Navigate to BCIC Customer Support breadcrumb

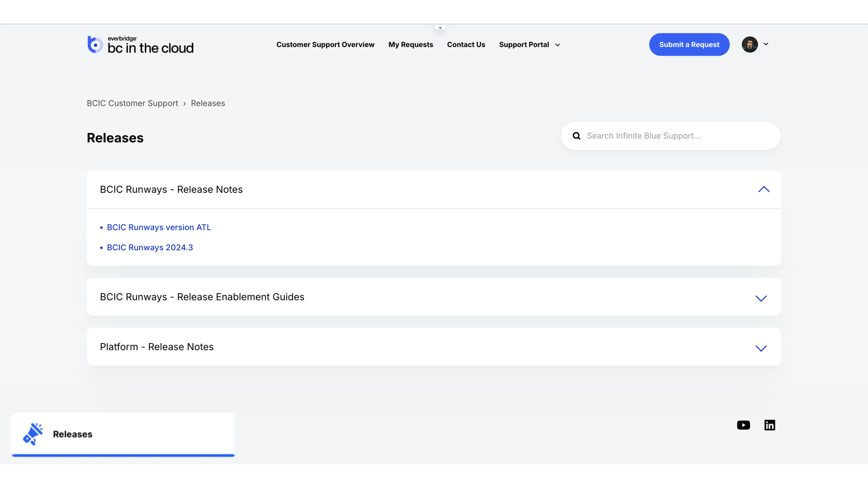click(132, 103)
